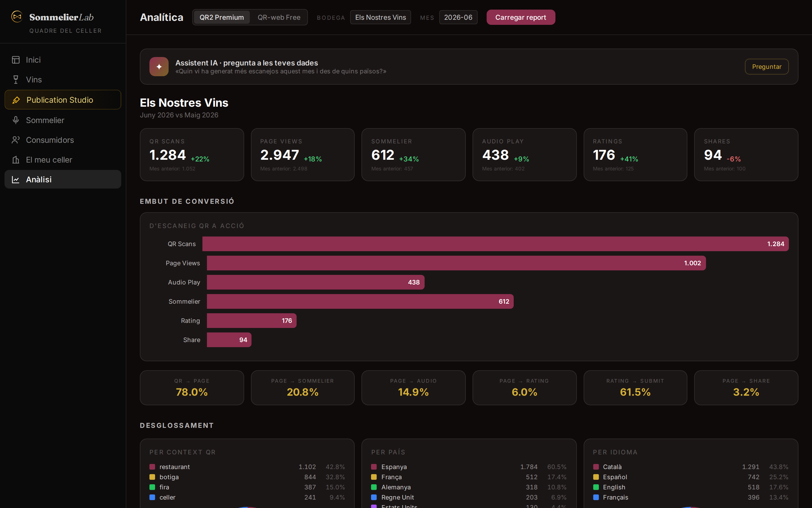Click the botiga yellow swatch
The image size is (812, 508).
tap(152, 477)
